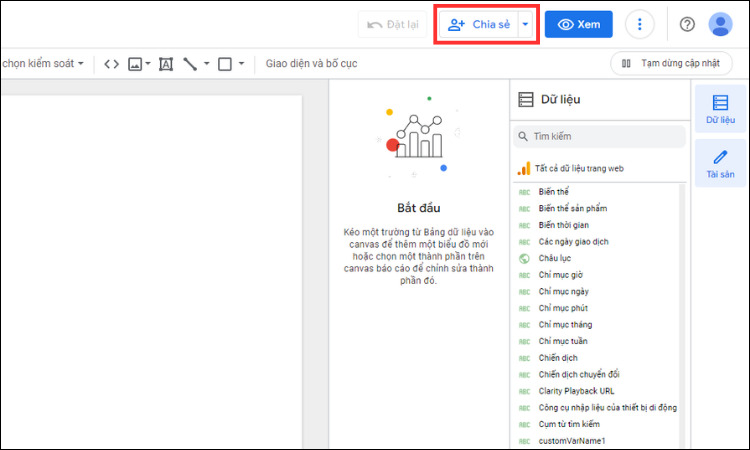Image resolution: width=750 pixels, height=450 pixels.
Task: Switch to the Dữ liệu side tab
Action: point(720,109)
